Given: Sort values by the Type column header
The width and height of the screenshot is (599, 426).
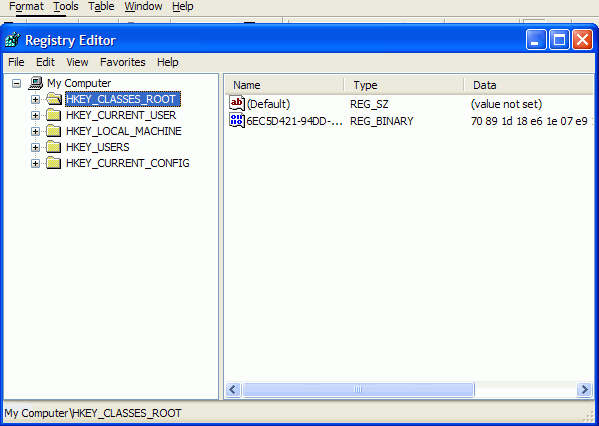Looking at the screenshot, I should pos(404,85).
